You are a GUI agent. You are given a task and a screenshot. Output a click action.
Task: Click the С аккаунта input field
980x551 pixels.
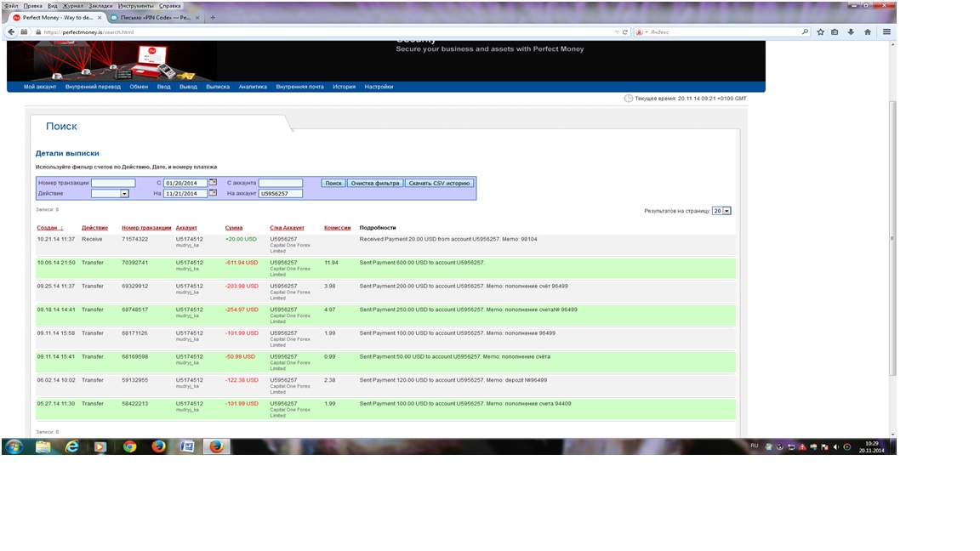coord(281,183)
